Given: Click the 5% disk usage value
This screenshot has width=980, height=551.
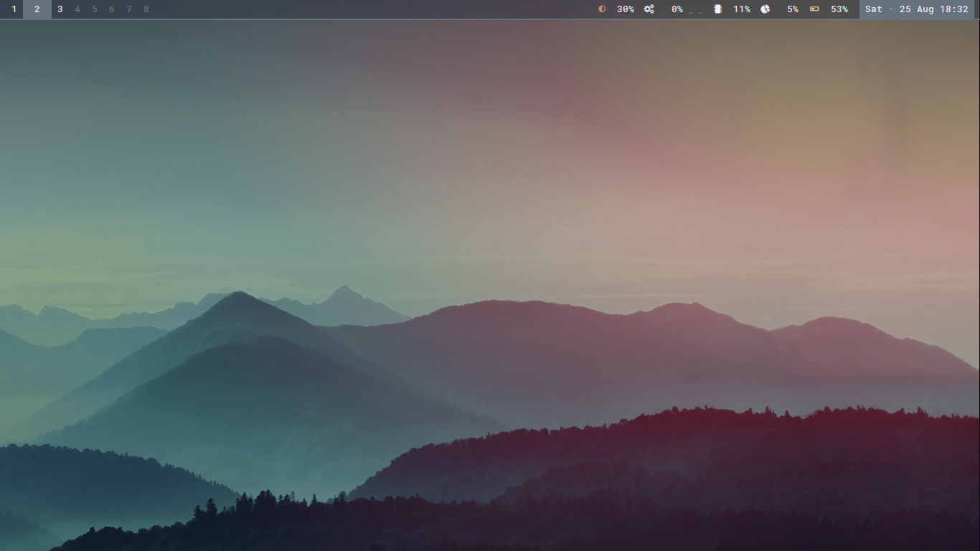Looking at the screenshot, I should (792, 9).
